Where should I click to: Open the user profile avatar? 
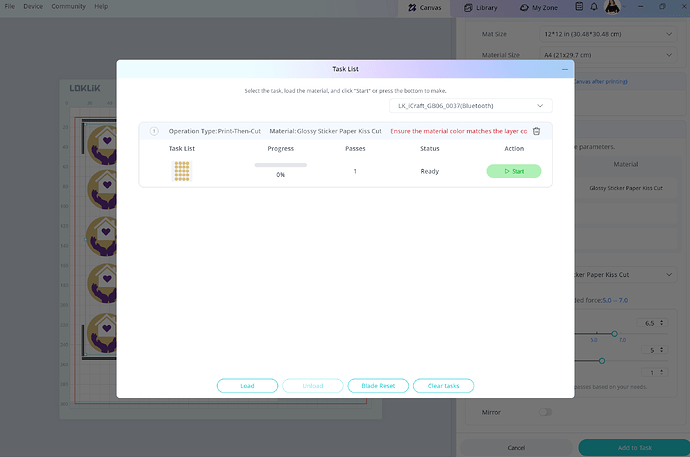pyautogui.click(x=612, y=7)
